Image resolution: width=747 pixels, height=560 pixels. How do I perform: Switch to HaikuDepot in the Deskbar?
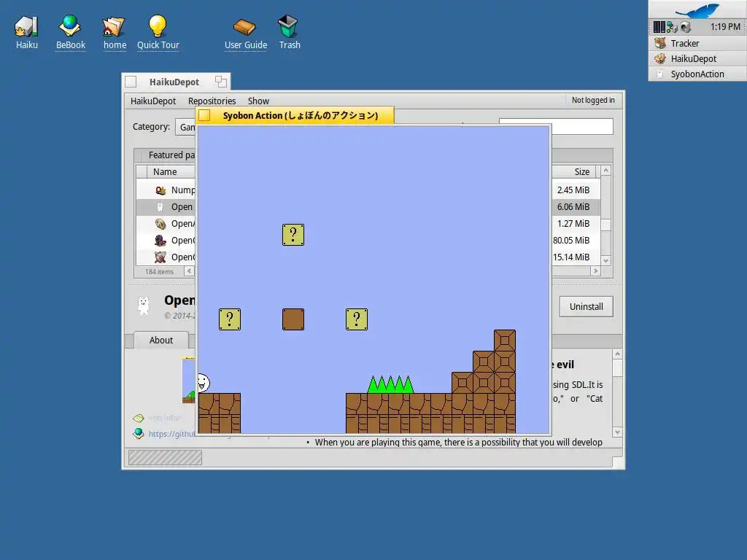coord(697,58)
